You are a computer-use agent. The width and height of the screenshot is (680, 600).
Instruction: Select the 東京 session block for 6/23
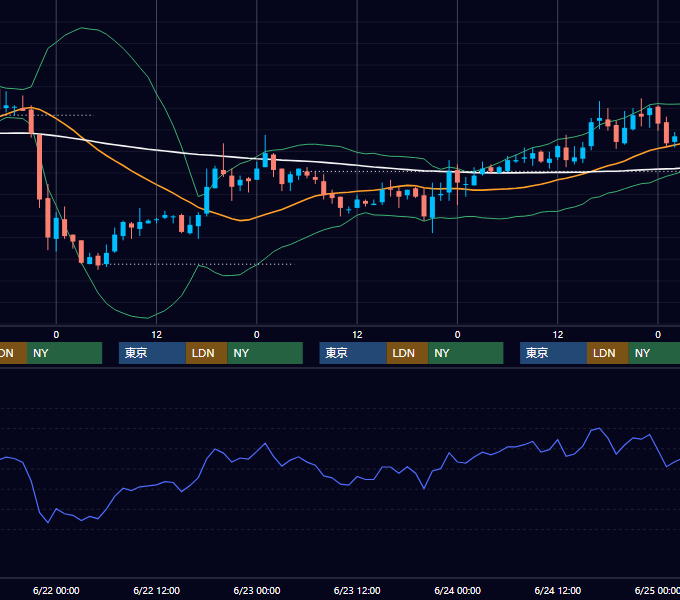click(x=353, y=353)
